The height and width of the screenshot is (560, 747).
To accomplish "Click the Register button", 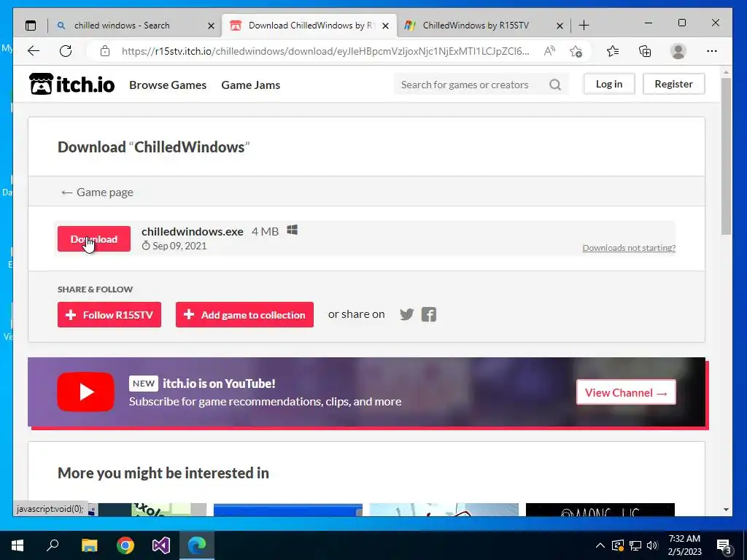I will click(673, 84).
